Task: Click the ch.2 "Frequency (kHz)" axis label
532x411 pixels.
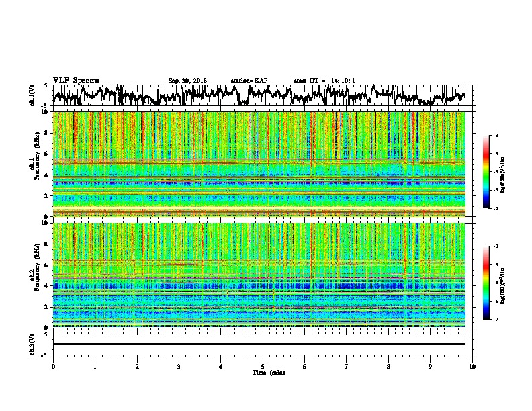Action: click(37, 267)
